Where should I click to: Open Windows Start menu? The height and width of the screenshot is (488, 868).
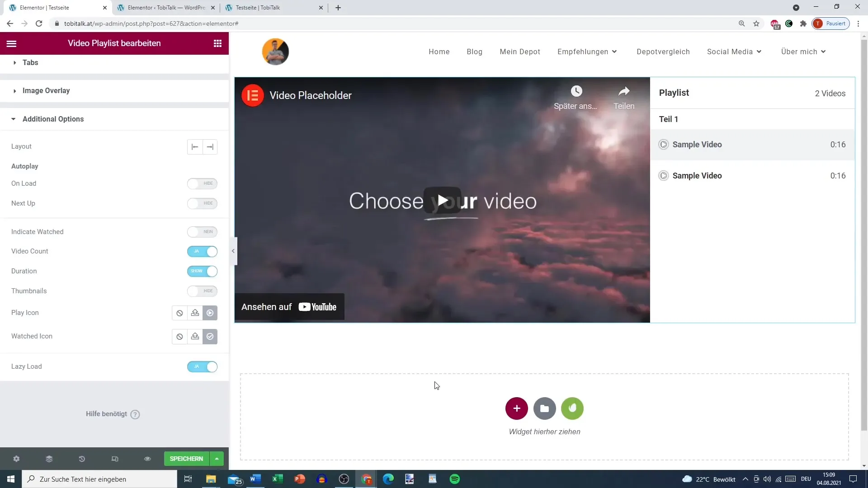tap(11, 479)
